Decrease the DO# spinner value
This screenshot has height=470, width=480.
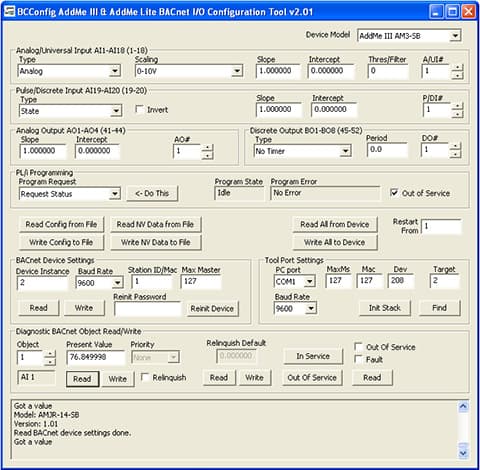(x=455, y=154)
